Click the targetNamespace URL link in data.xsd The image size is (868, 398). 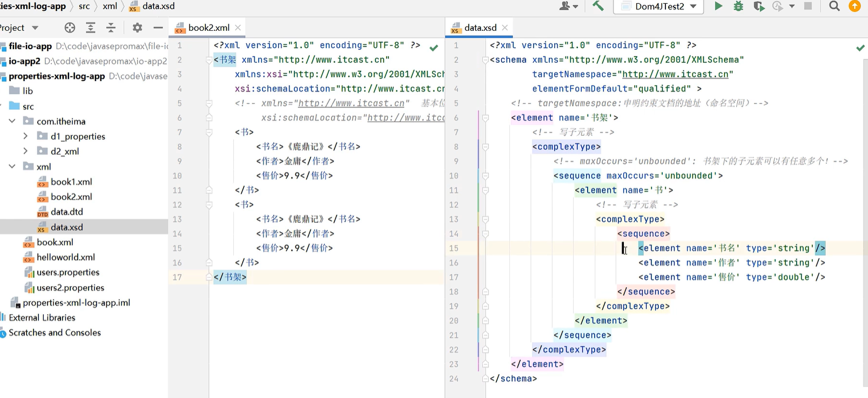[x=675, y=75]
